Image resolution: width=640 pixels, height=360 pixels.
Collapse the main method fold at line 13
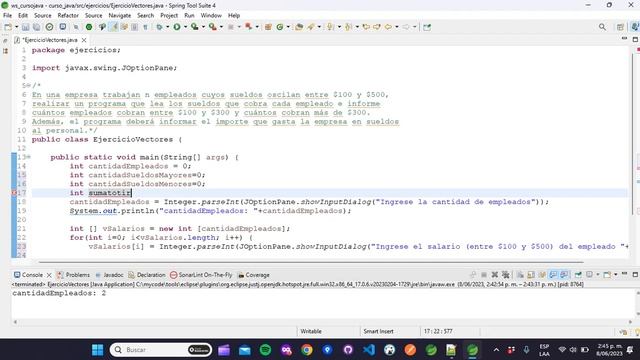29,157
